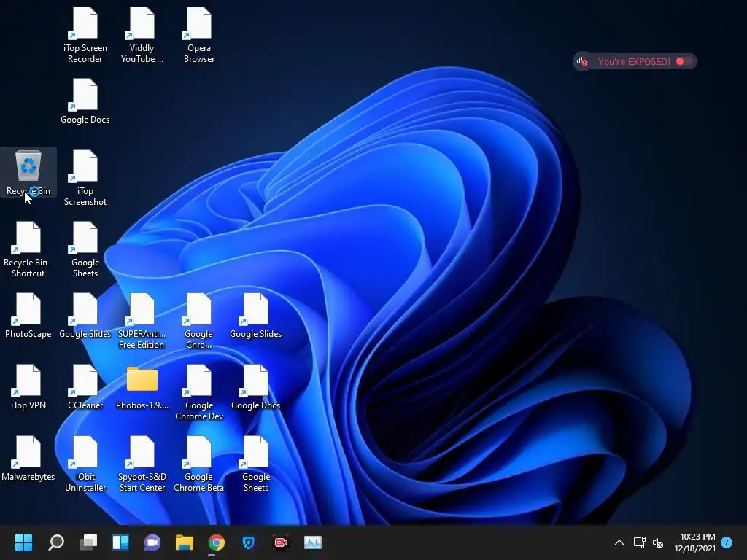This screenshot has width=747, height=560.
Task: Click the muted volume tray icon
Action: [x=658, y=542]
